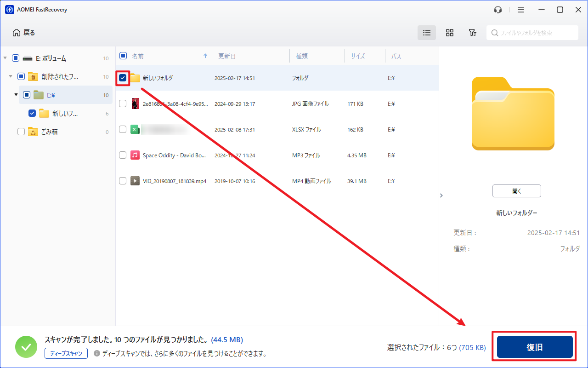
Task: Click the MP4 video file icon
Action: [135, 181]
